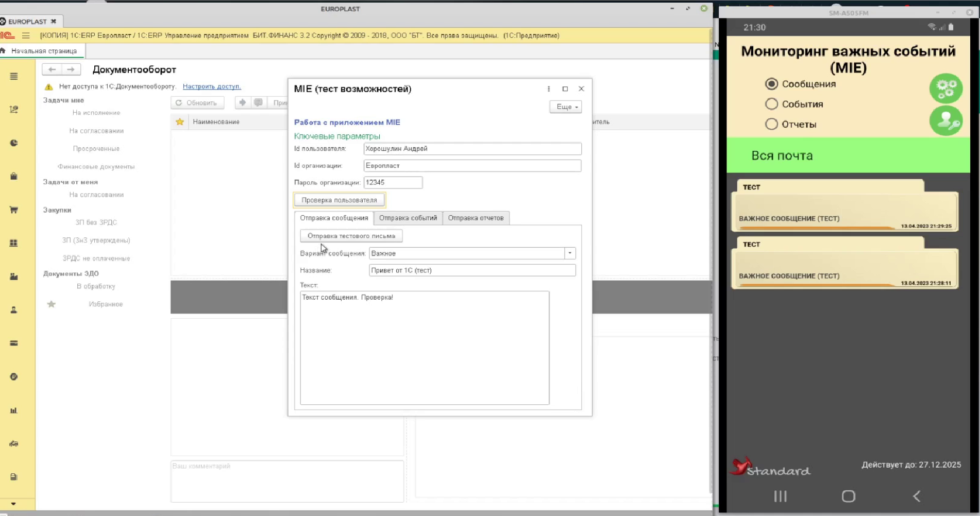Click the Наименование column header
980x516 pixels.
pos(216,122)
